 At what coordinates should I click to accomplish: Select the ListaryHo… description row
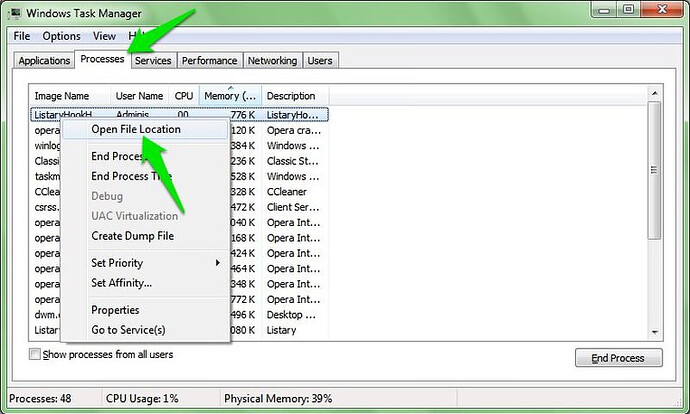[x=292, y=115]
